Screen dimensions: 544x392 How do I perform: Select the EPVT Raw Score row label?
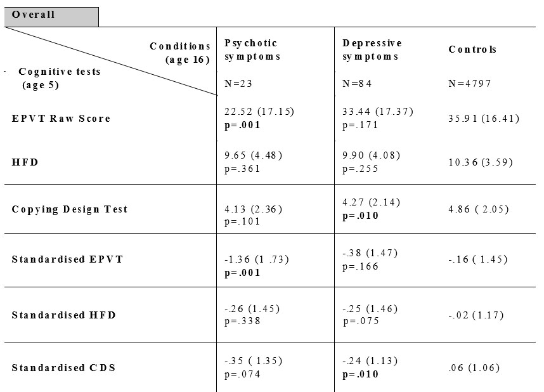[x=61, y=119]
